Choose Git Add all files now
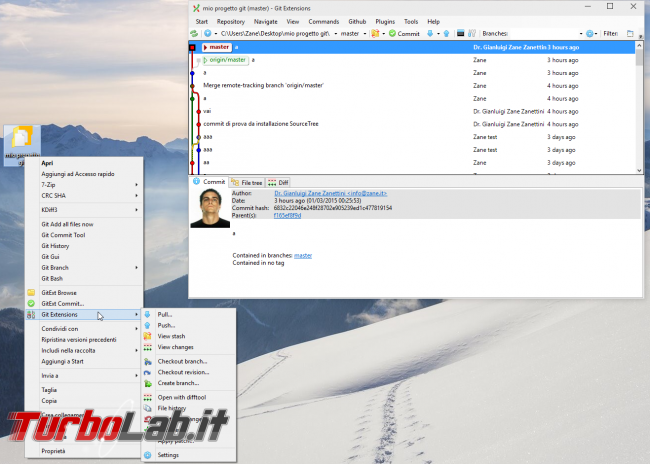Viewport: 650px width, 464px height. click(x=84, y=224)
